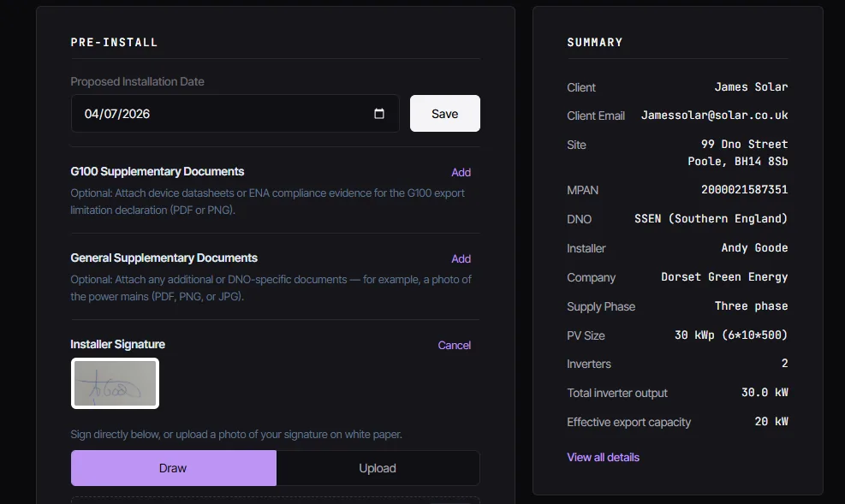The image size is (845, 504).
Task: Click the General Supplementary Documents heading
Action: (x=164, y=258)
